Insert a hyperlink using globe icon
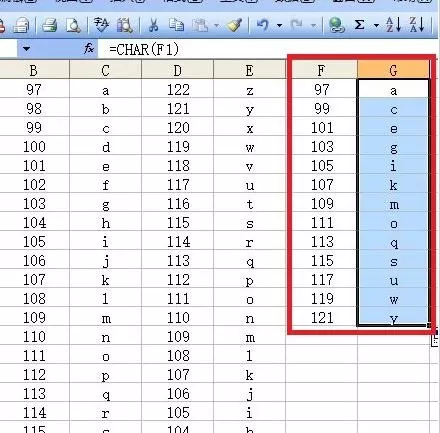Screen dimensions: 440x433 click(x=336, y=25)
